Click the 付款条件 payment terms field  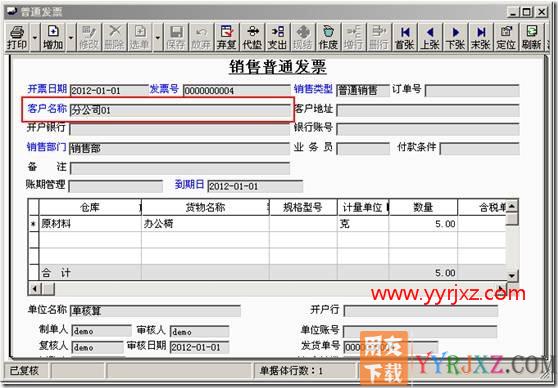click(x=480, y=149)
